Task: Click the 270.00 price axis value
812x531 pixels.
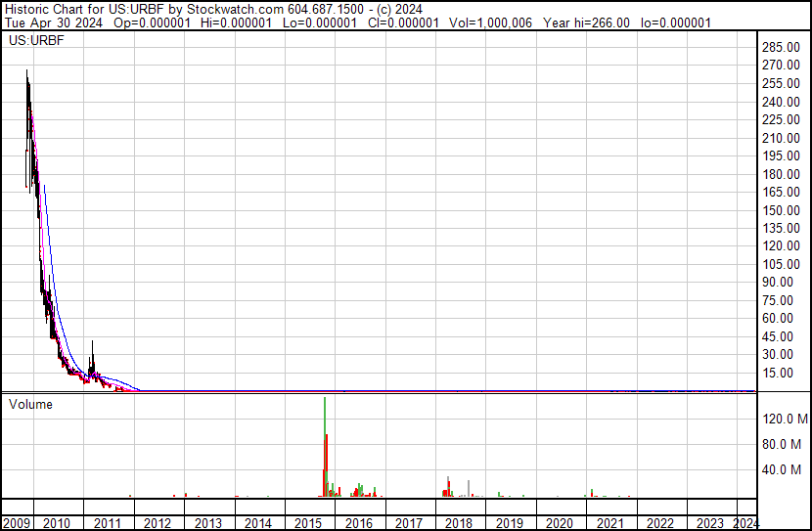Action: coord(781,66)
